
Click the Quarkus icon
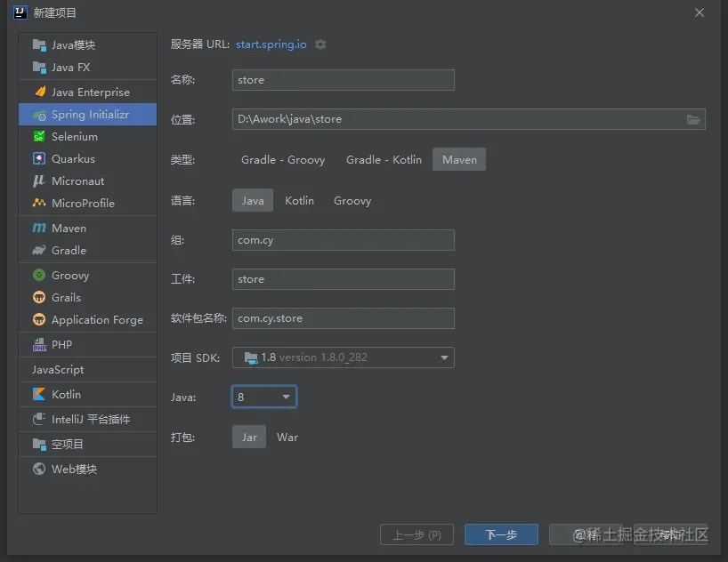click(39, 158)
